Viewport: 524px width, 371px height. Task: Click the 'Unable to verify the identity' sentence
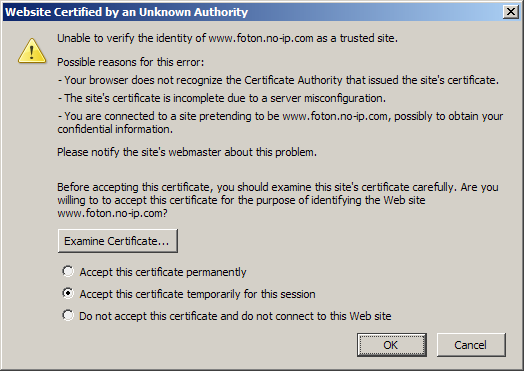pyautogui.click(x=227, y=38)
